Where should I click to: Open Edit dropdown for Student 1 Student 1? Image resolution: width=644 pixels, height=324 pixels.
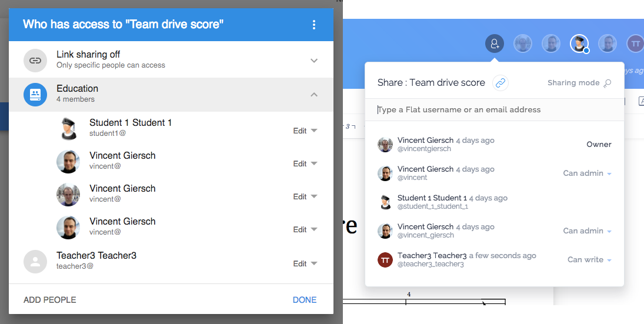point(305,131)
